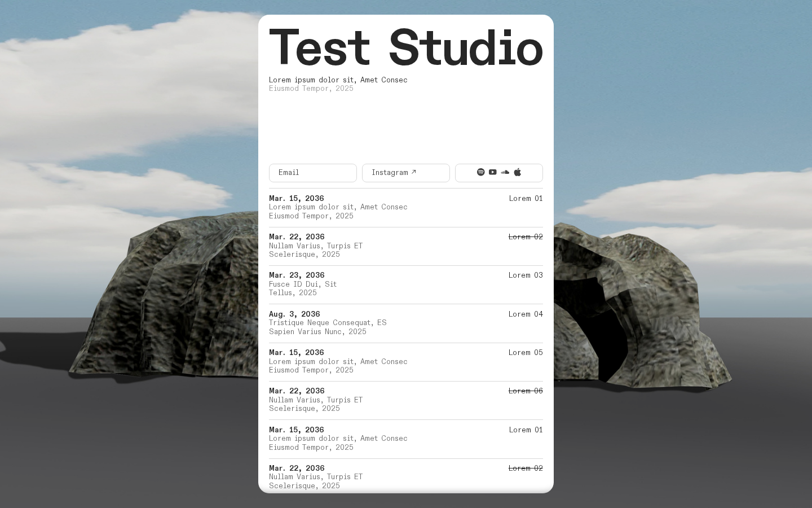Click the Lorem 03 label
The width and height of the screenshot is (812, 508).
(x=526, y=275)
